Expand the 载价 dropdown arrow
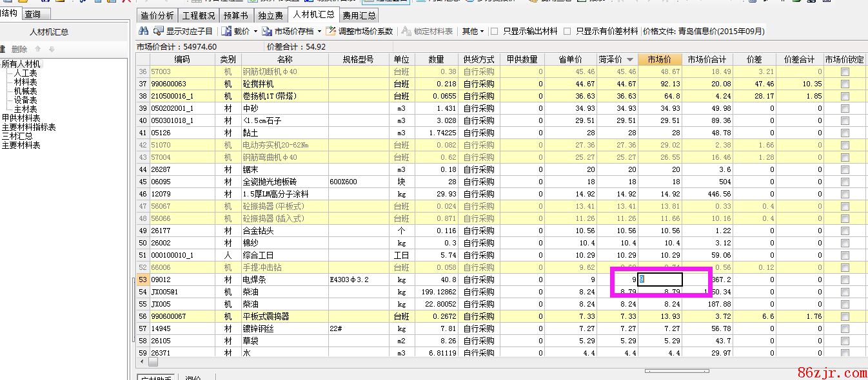 click(x=255, y=31)
